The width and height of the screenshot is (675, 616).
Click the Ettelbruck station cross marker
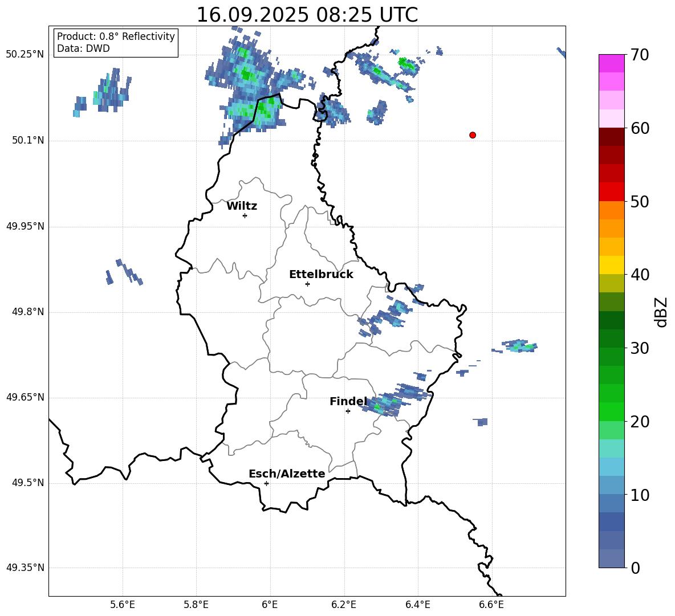point(307,284)
